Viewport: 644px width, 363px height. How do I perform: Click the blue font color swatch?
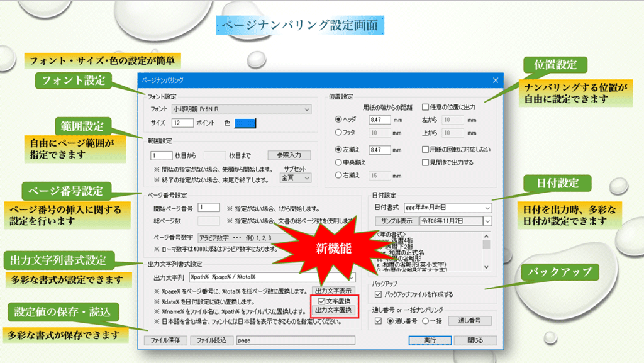tap(245, 123)
